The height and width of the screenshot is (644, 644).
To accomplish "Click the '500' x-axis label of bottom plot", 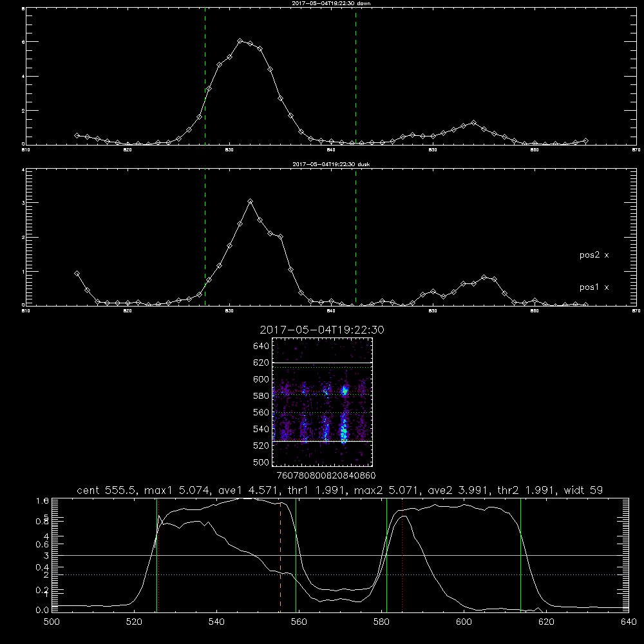I will 52,622.
